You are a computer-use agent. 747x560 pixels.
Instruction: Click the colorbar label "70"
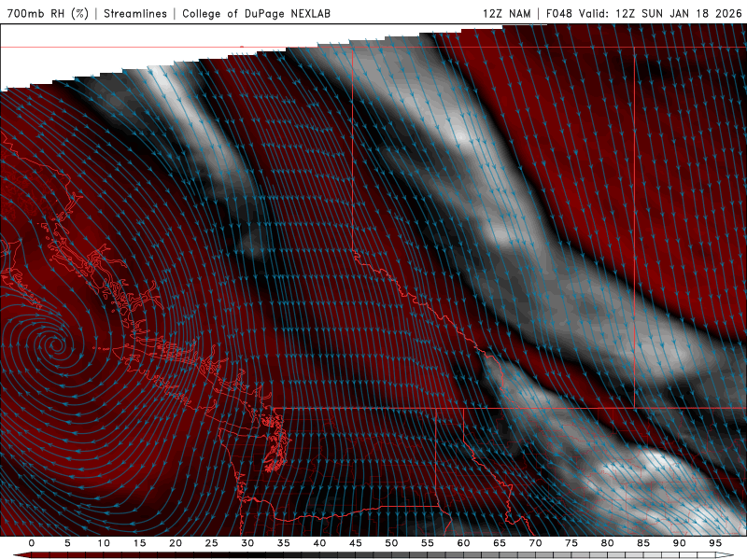[x=535, y=543]
